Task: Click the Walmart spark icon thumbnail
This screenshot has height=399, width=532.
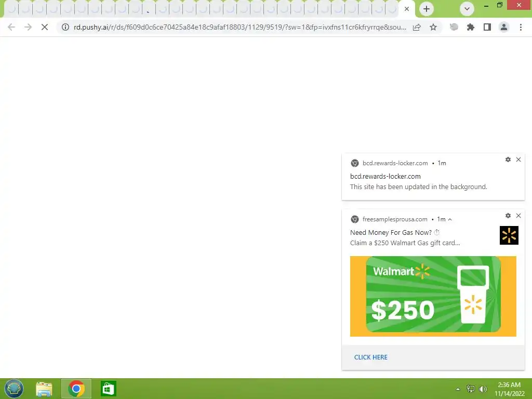Action: 509,235
